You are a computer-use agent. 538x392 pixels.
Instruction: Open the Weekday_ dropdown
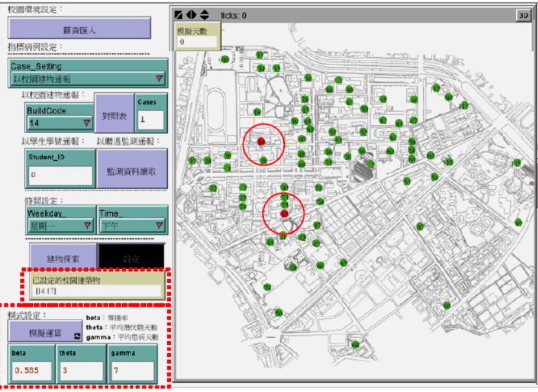(59, 226)
